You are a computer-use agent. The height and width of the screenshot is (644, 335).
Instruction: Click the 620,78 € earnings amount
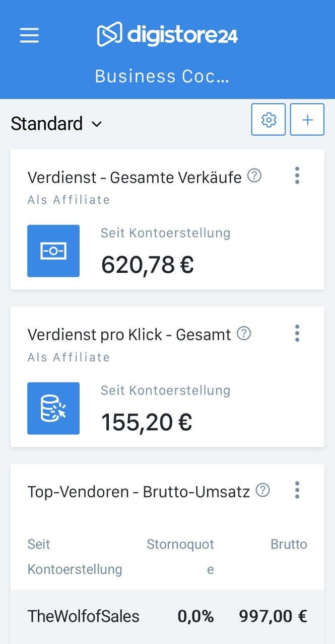click(148, 265)
